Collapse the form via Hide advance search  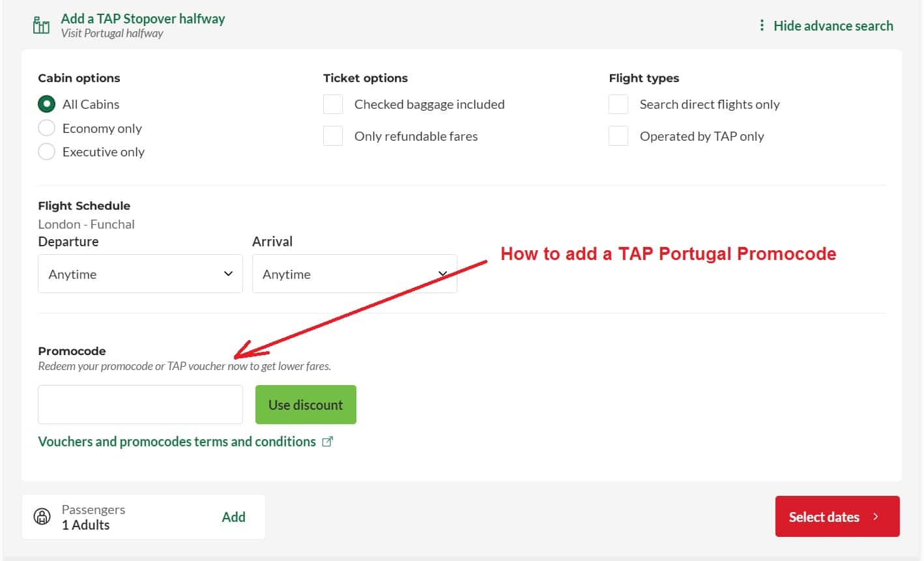(833, 25)
